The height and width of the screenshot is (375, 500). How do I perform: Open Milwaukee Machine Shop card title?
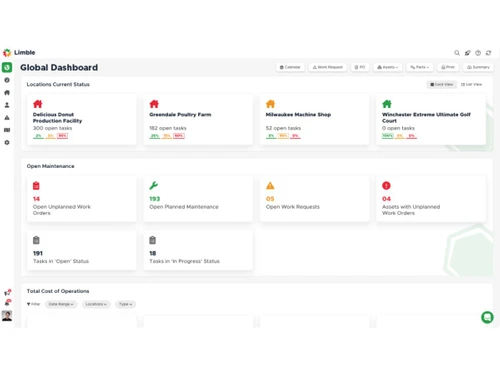298,114
